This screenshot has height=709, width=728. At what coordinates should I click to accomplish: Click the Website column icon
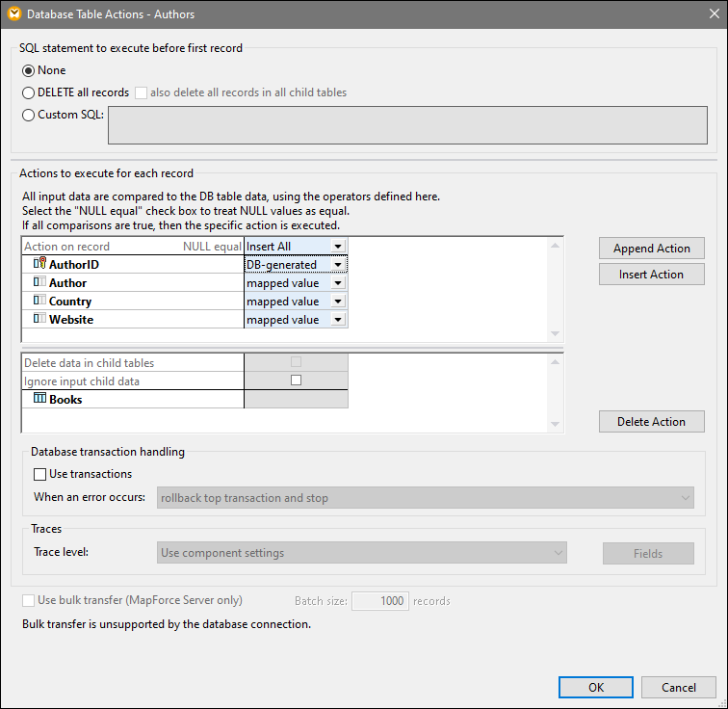point(40,320)
